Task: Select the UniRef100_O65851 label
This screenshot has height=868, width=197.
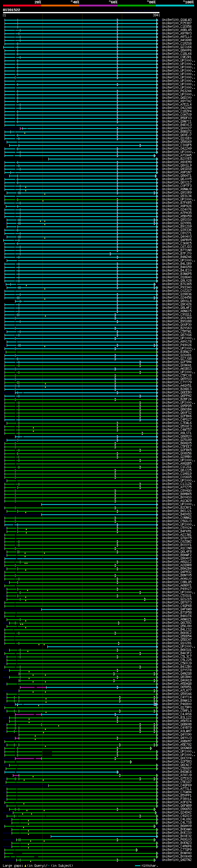Action: pos(177,687)
